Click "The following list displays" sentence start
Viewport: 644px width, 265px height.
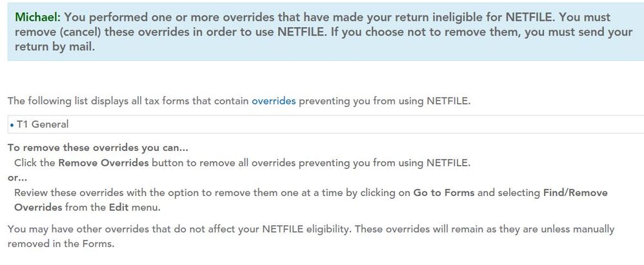click(65, 101)
